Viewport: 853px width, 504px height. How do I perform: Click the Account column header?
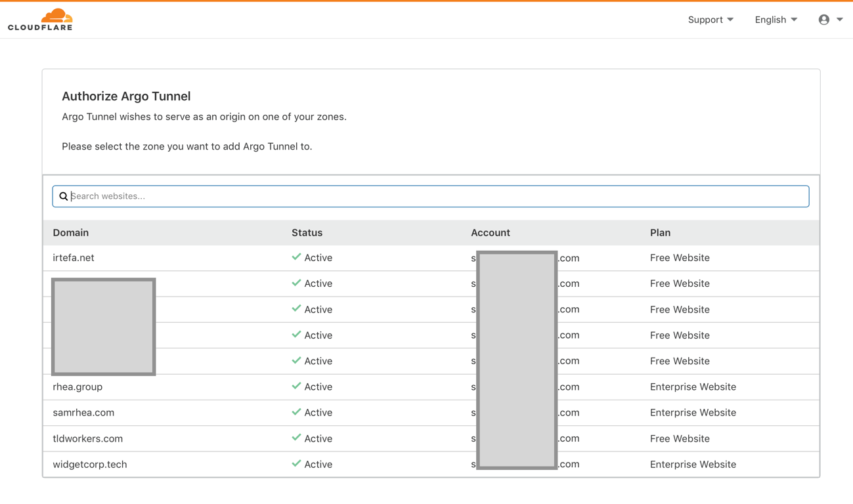[491, 232]
